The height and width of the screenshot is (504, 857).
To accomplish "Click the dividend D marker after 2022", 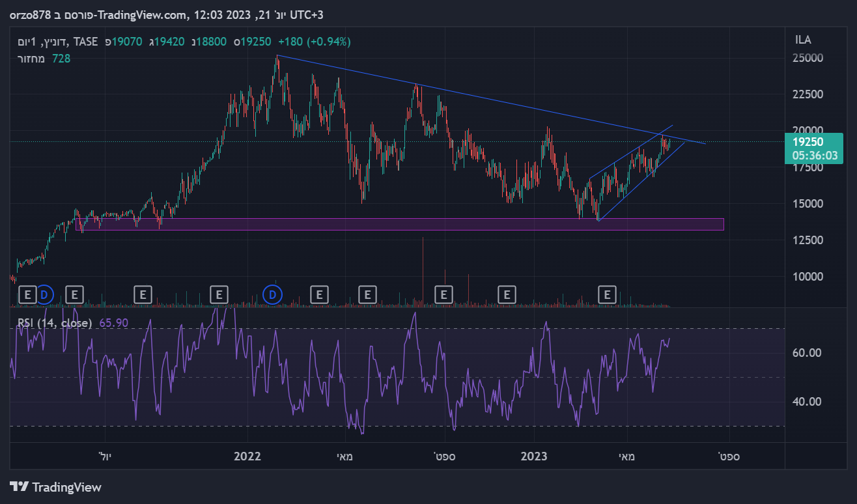I will click(x=273, y=295).
